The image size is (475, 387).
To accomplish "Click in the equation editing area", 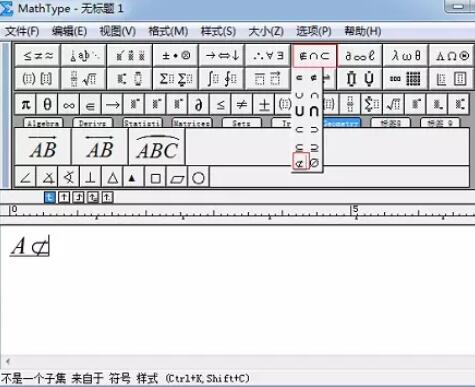I will coord(237,290).
